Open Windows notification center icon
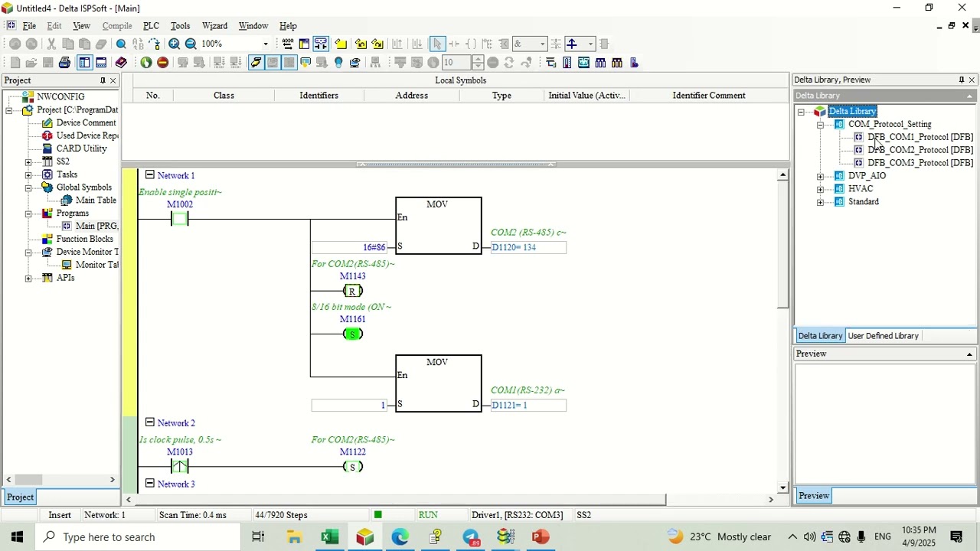The width and height of the screenshot is (980, 551). pyautogui.click(x=956, y=536)
